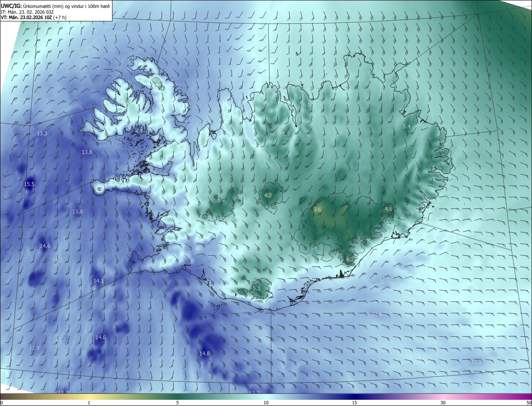The width and height of the screenshot is (532, 406).
Task: Click the 0 tick label on the color scale
Action: point(2,403)
